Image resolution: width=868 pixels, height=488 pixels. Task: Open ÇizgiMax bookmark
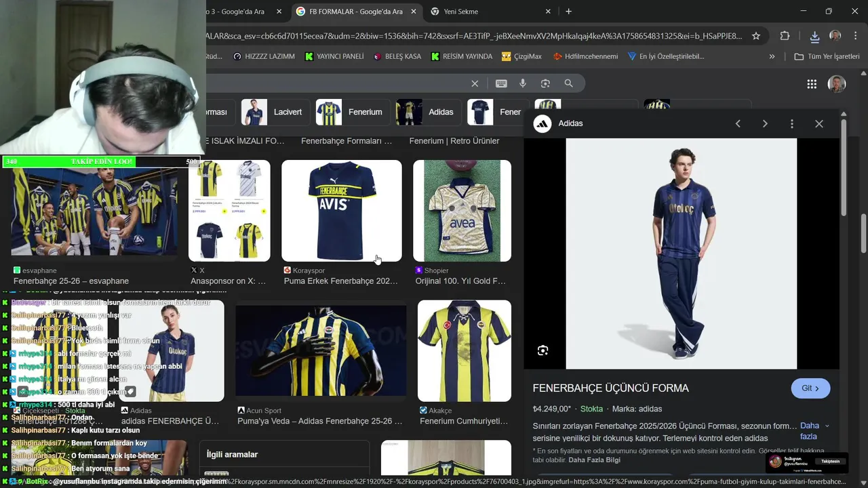521,56
